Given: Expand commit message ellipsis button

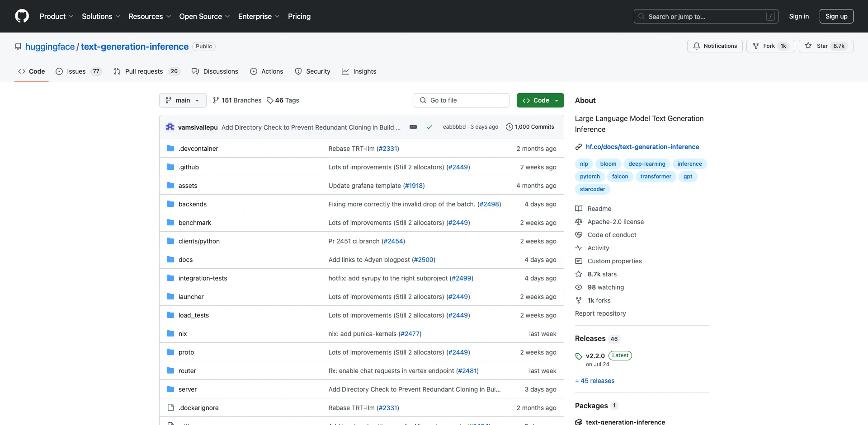Looking at the screenshot, I should coord(413,127).
